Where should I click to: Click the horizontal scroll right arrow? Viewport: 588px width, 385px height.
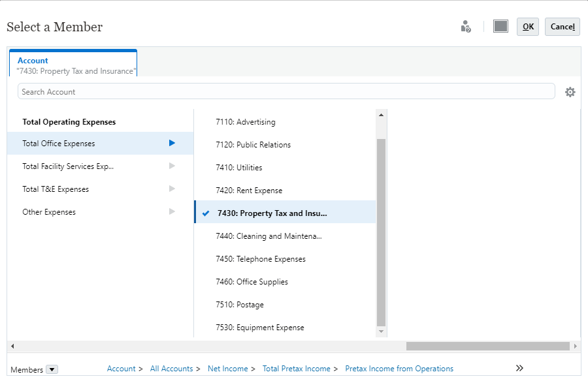575,346
